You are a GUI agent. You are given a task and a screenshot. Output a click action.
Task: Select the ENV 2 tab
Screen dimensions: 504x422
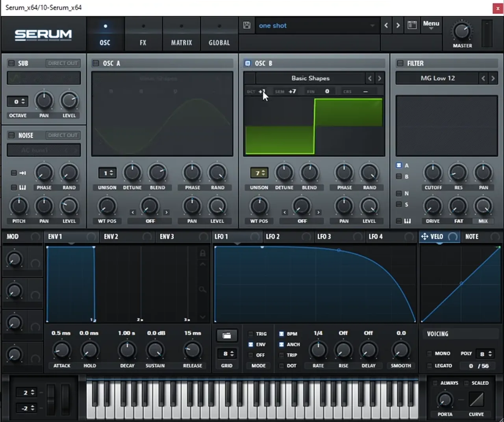(127, 237)
